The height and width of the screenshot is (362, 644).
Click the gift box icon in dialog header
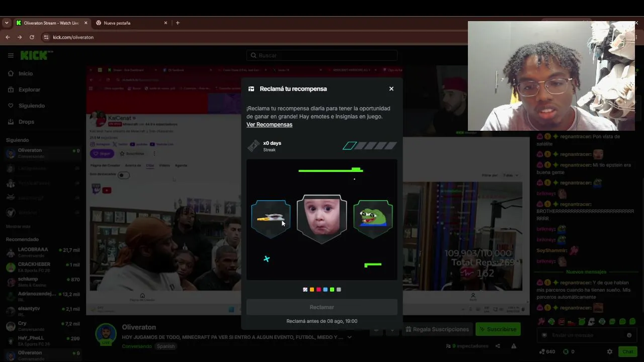point(251,89)
